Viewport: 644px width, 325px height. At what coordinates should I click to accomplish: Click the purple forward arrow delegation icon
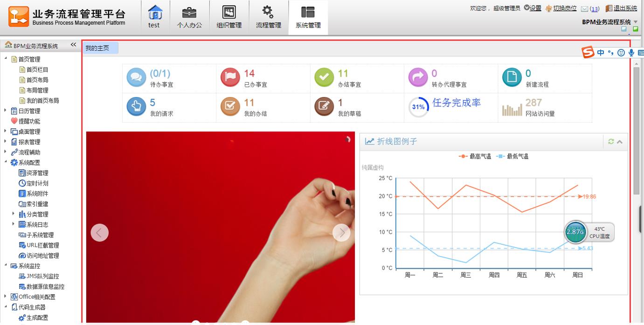click(418, 78)
